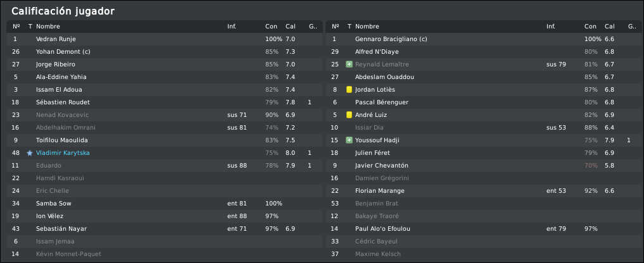The image size is (644, 263).
Task: Open Javier Chevantón's player entry
Action: click(382, 166)
